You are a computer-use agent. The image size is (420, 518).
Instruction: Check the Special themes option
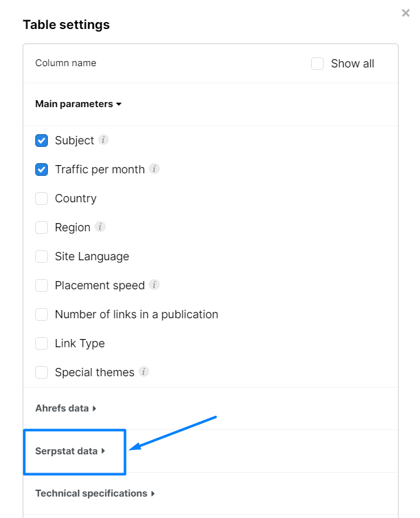coord(41,372)
